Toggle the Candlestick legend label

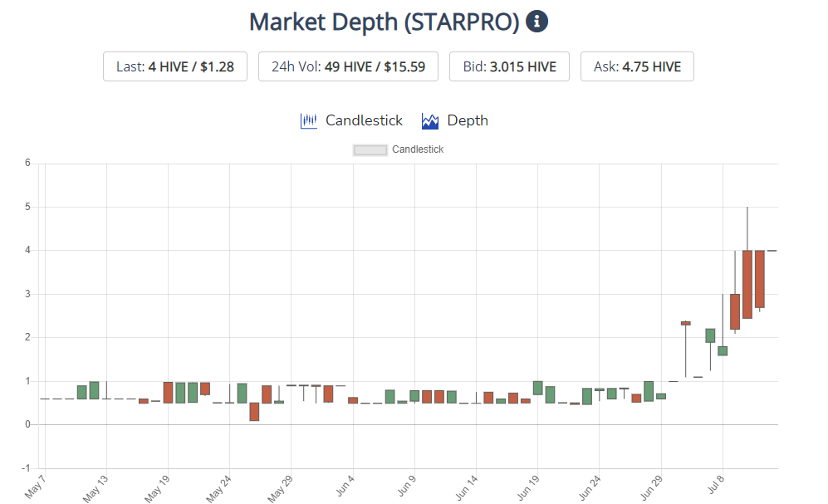pyautogui.click(x=418, y=149)
